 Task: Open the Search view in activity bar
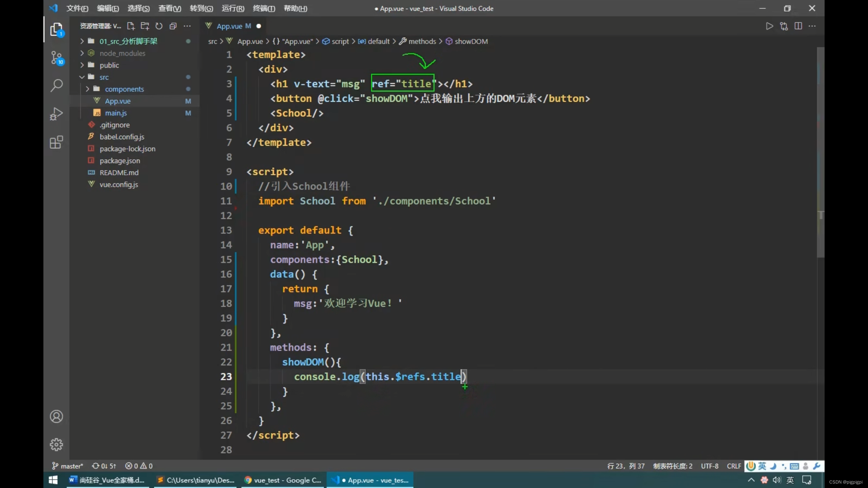pyautogui.click(x=56, y=86)
